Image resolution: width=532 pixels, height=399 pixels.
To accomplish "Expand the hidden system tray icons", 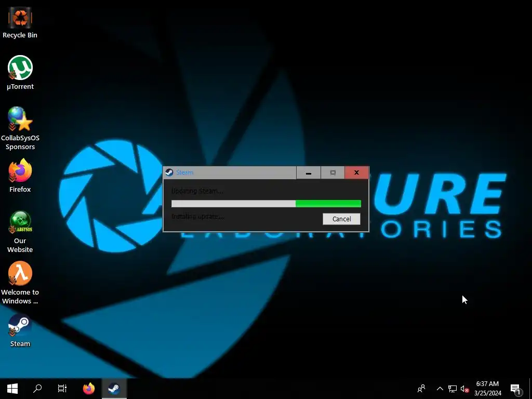I will coord(440,389).
